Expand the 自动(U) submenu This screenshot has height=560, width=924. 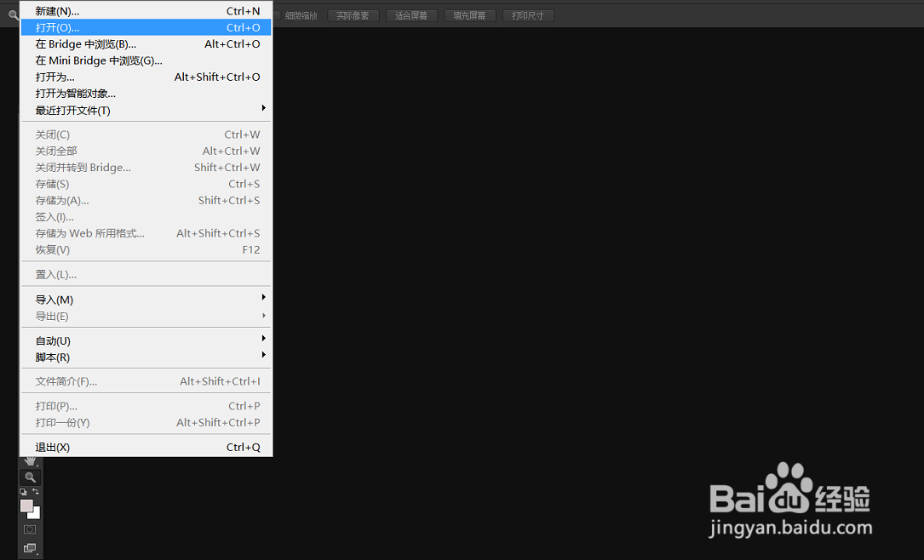point(146,341)
